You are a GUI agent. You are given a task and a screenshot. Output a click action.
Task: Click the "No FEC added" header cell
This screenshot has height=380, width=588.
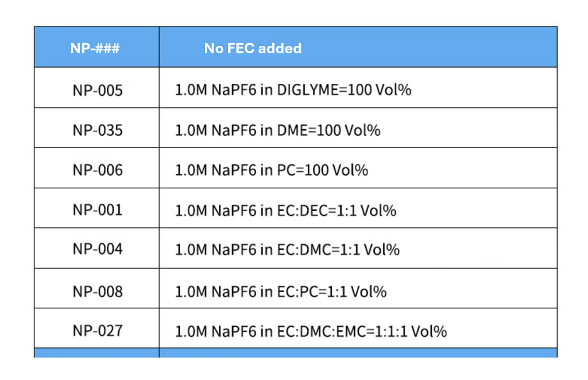pyautogui.click(x=253, y=48)
